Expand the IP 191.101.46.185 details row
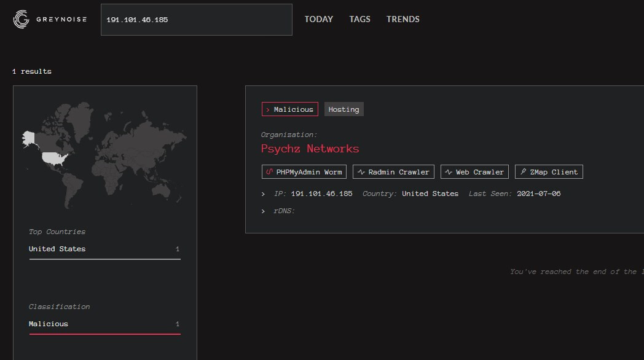The image size is (644, 360). pyautogui.click(x=263, y=194)
